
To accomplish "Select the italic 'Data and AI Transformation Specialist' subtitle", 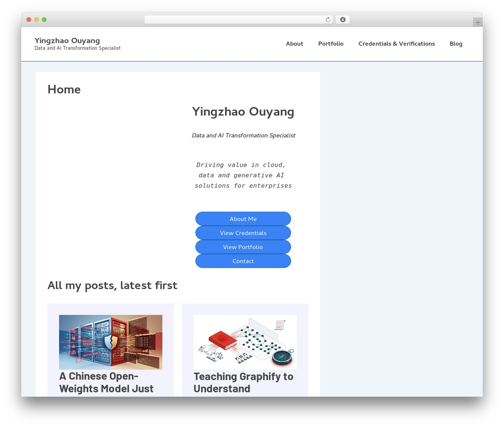I will click(x=243, y=136).
